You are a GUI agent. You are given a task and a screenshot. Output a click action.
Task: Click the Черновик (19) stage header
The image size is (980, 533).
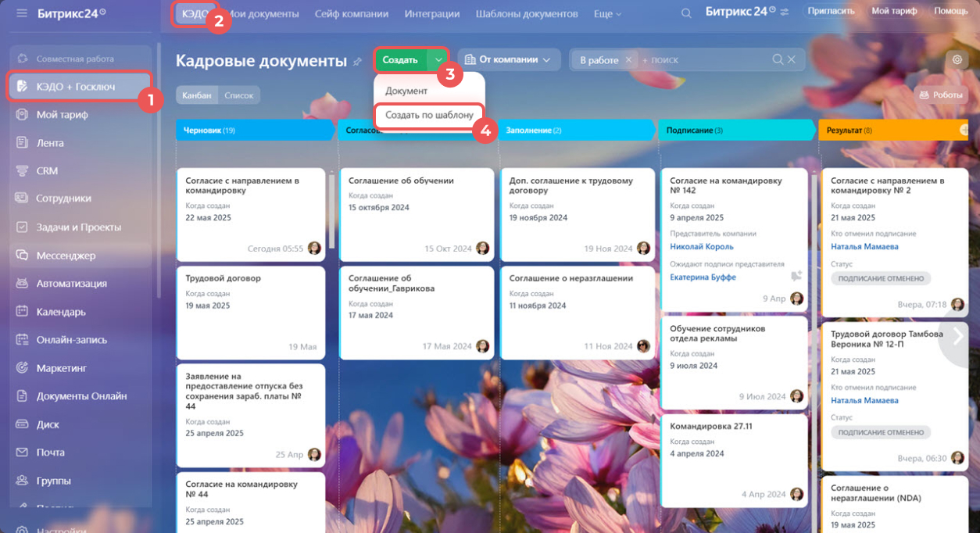(255, 130)
